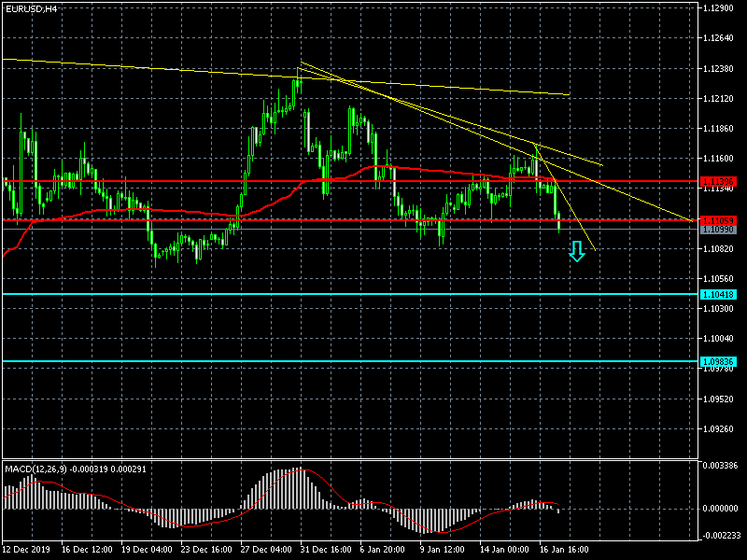Click the 1.11600 price axis label
The height and width of the screenshot is (560, 747).
tap(718, 158)
